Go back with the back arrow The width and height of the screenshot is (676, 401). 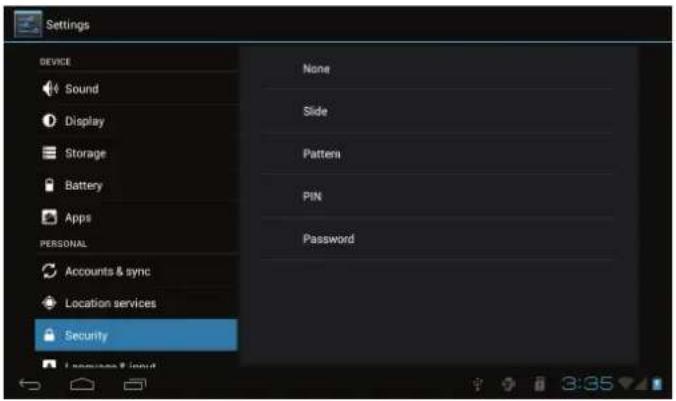30,384
